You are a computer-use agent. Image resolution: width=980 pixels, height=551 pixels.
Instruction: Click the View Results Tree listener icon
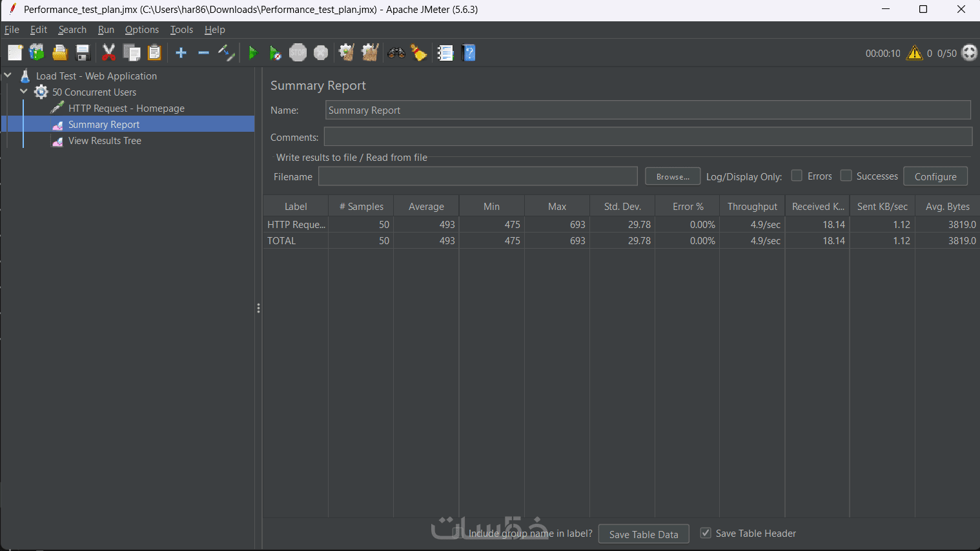pyautogui.click(x=57, y=141)
